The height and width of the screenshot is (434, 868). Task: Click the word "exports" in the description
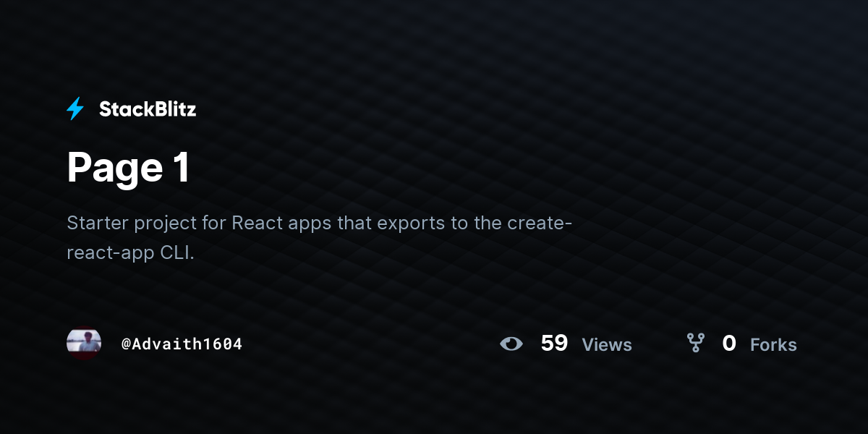pos(410,224)
